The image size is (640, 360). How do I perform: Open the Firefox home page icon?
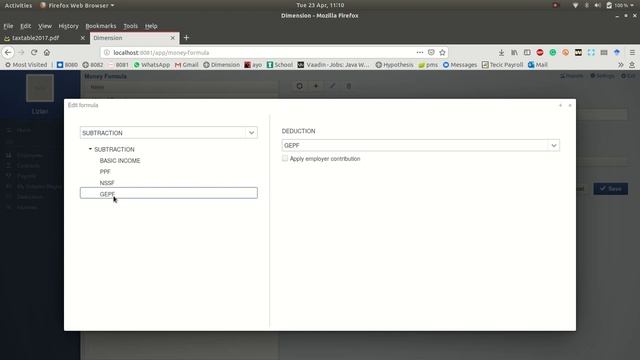(x=47, y=52)
